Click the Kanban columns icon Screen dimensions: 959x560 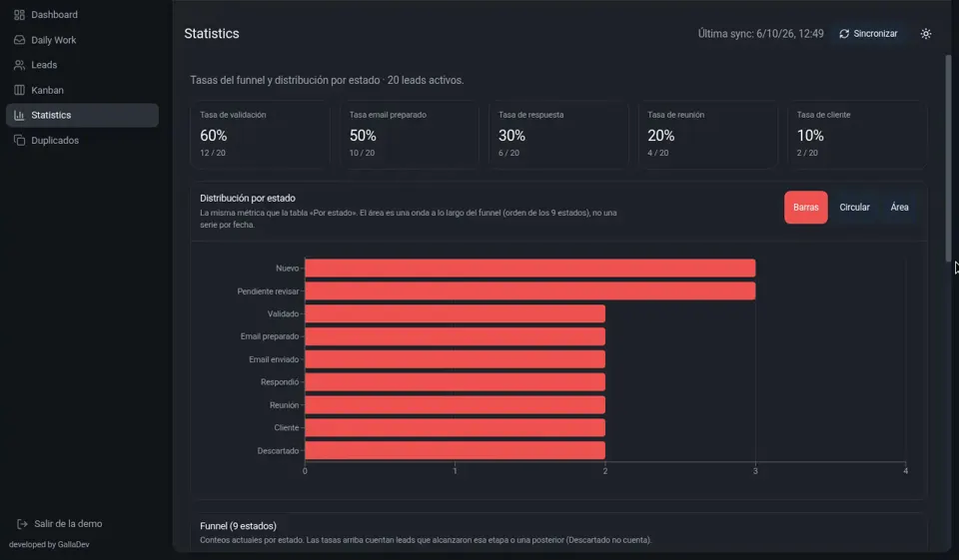point(20,90)
